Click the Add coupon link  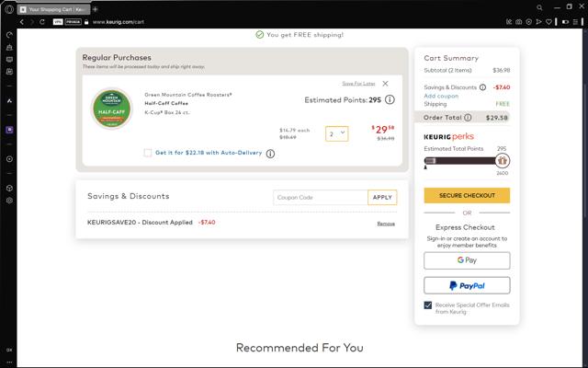pos(441,96)
